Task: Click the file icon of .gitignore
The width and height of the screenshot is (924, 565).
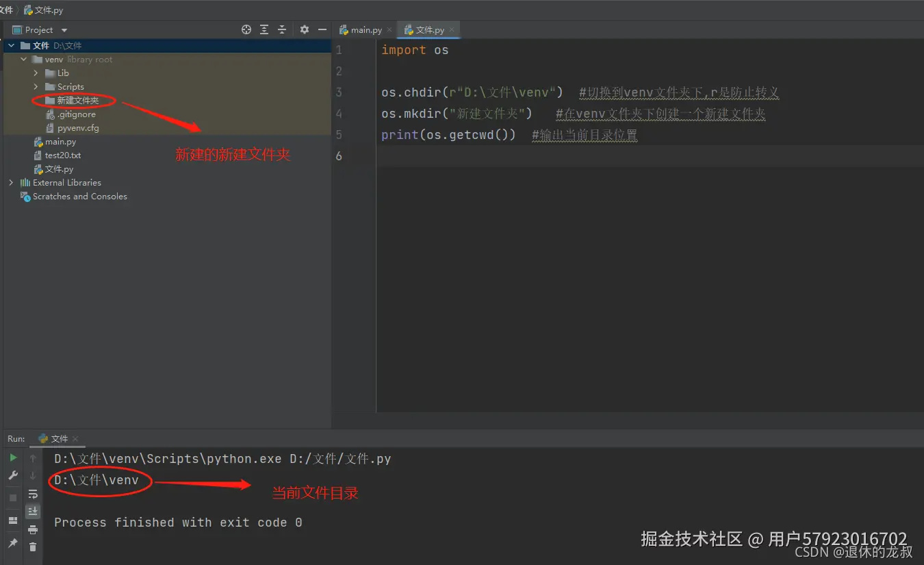Action: (50, 114)
